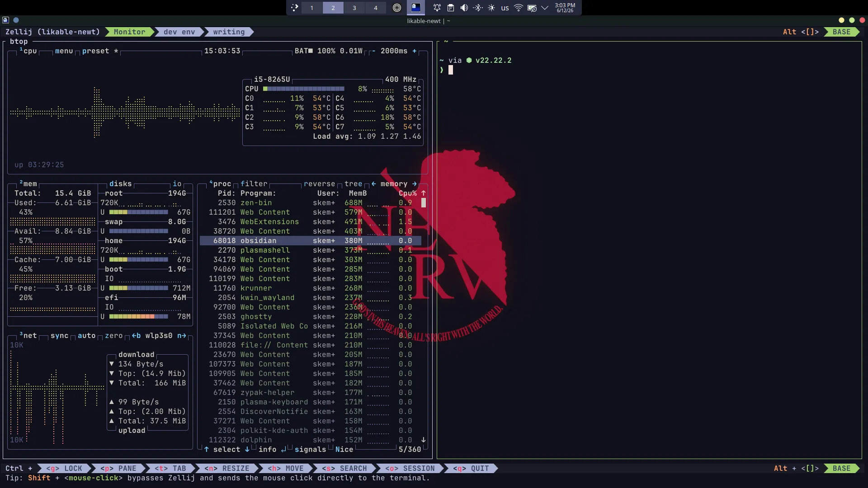Image resolution: width=868 pixels, height=488 pixels.
Task: Click the Cpu% sort up arrow
Action: (x=423, y=193)
